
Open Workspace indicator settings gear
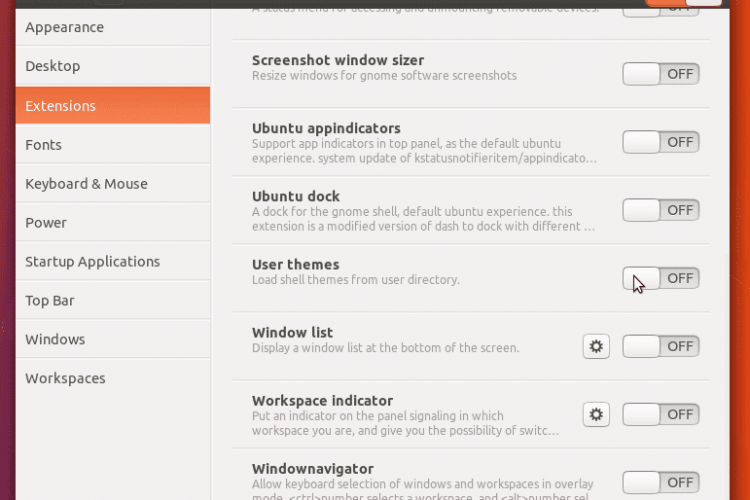tap(596, 414)
